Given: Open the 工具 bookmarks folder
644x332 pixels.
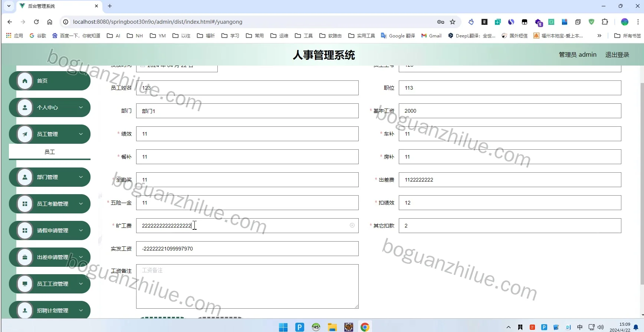Looking at the screenshot, I should (x=304, y=36).
